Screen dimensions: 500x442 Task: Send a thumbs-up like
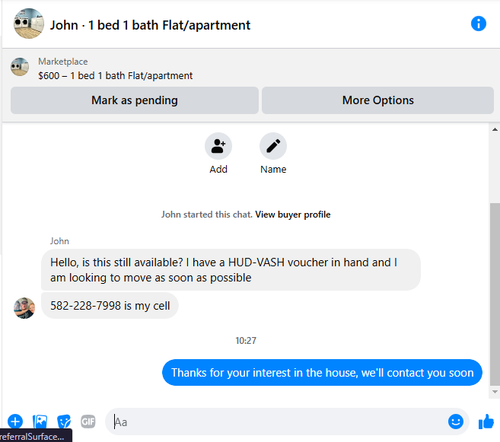(486, 421)
